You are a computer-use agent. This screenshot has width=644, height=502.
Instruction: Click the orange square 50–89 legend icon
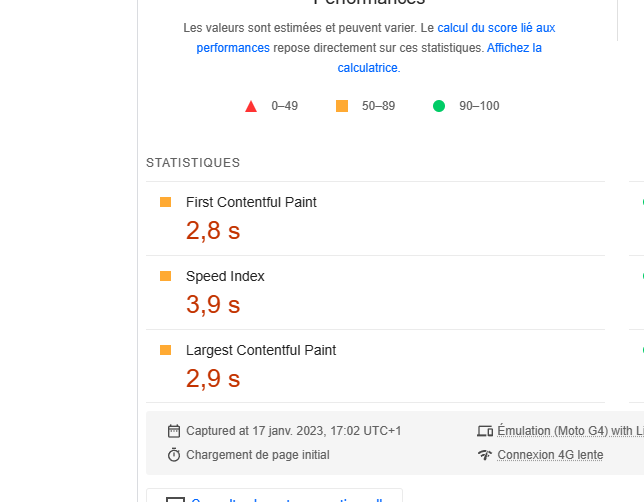(342, 106)
